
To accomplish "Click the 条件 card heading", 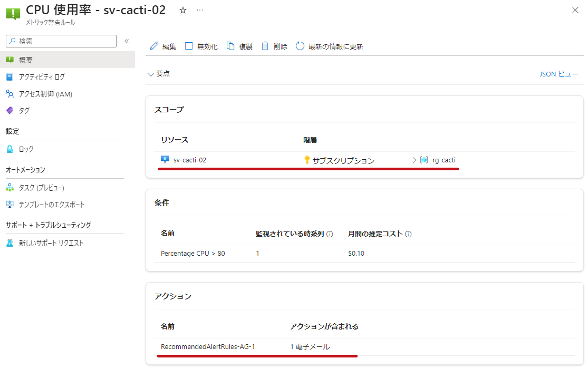I will click(161, 203).
